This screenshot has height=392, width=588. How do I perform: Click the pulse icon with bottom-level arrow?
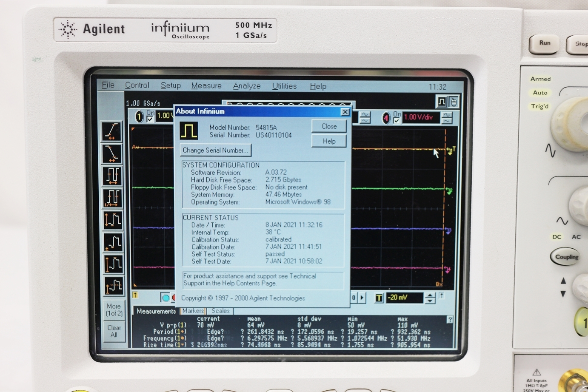(x=113, y=242)
